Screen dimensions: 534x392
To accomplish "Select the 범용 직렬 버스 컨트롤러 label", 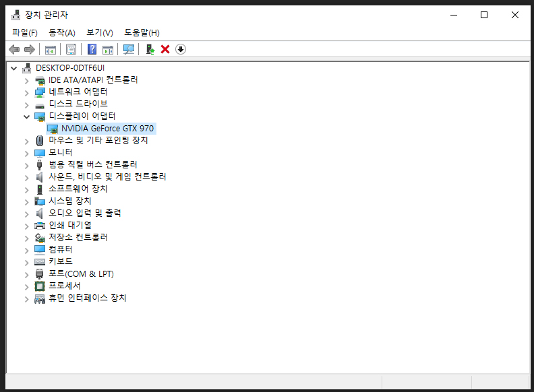I will point(92,165).
